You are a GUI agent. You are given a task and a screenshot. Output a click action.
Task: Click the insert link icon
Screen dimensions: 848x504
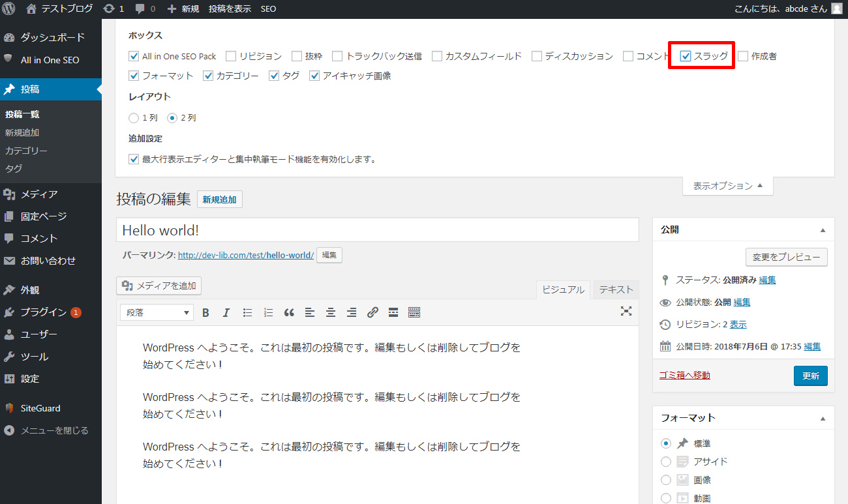[372, 312]
